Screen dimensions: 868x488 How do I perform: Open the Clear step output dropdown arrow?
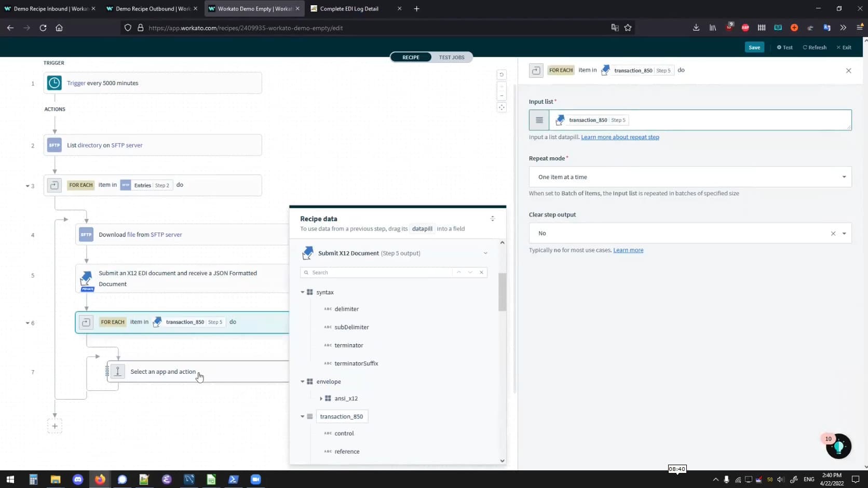coord(844,234)
